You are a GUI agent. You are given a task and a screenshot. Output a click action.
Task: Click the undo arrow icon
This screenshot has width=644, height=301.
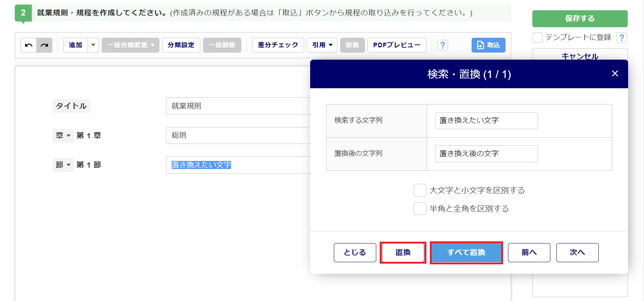pyautogui.click(x=29, y=45)
